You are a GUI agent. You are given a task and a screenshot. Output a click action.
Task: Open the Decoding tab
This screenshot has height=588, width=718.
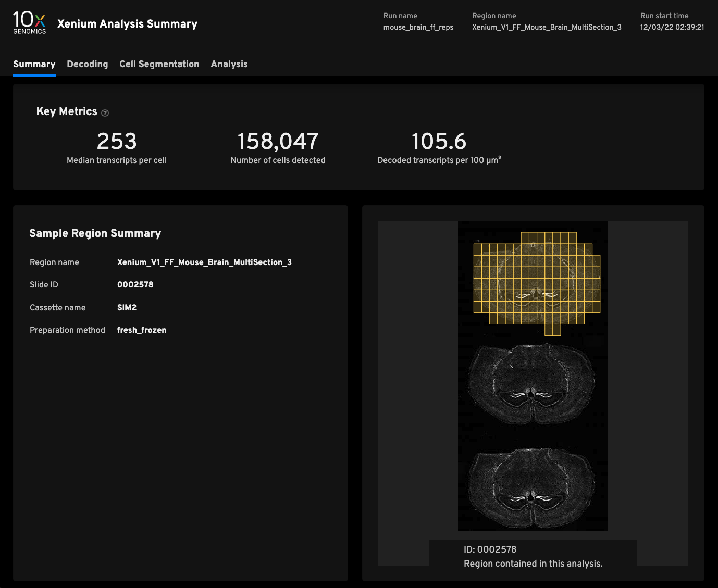click(x=88, y=64)
